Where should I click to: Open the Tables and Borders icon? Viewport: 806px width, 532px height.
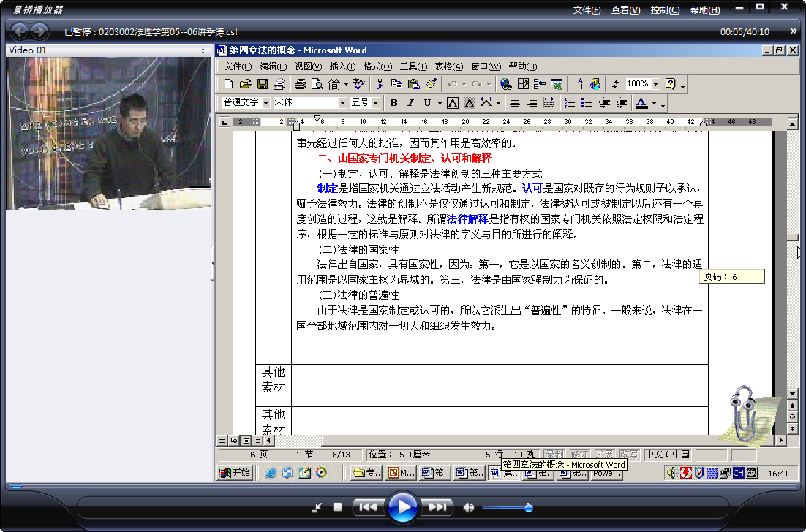click(x=523, y=84)
